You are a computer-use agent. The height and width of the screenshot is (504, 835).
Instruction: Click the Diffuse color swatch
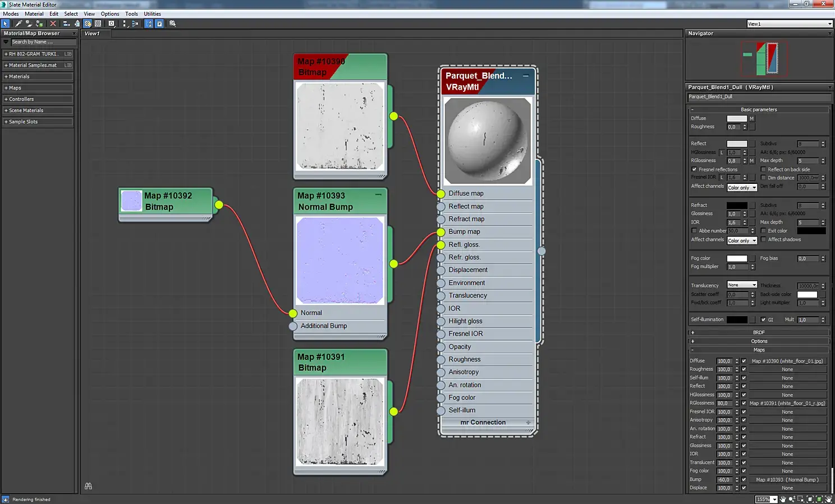[x=736, y=118]
